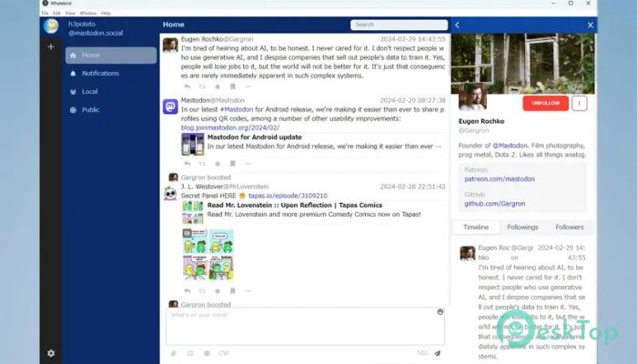Image resolution: width=637 pixels, height=364 pixels.
Task: Open the github.com/Gargron link
Action: point(494,204)
